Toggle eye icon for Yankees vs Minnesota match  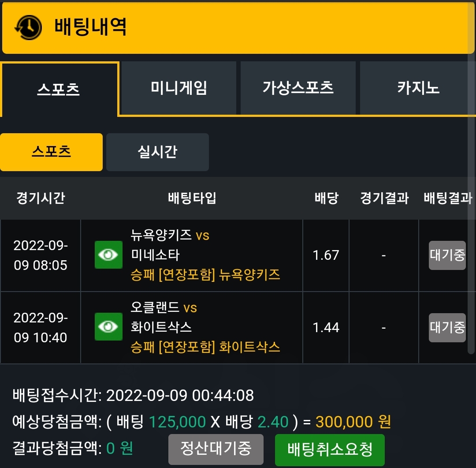pos(108,255)
